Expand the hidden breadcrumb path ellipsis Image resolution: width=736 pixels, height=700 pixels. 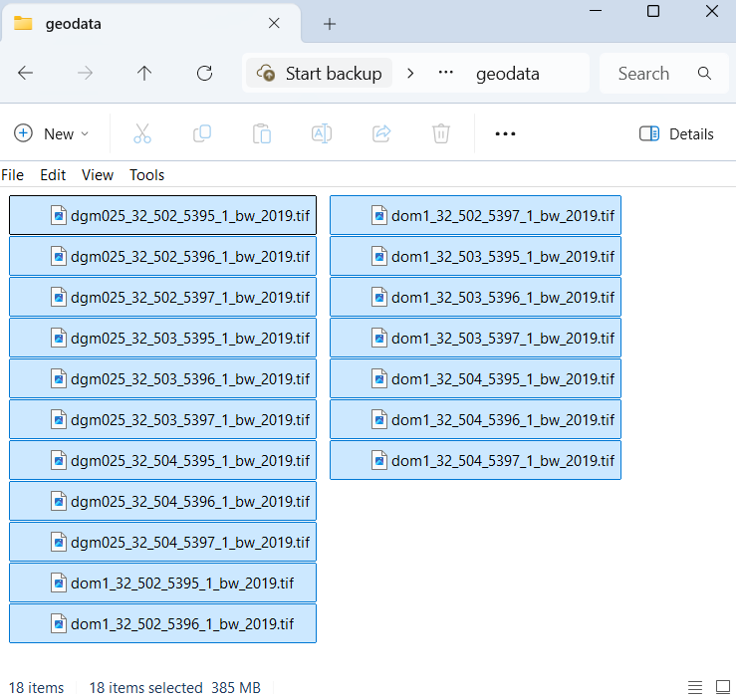point(446,73)
